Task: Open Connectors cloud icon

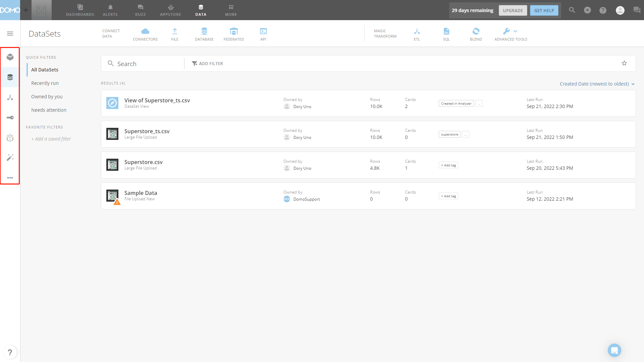Action: pos(145,34)
